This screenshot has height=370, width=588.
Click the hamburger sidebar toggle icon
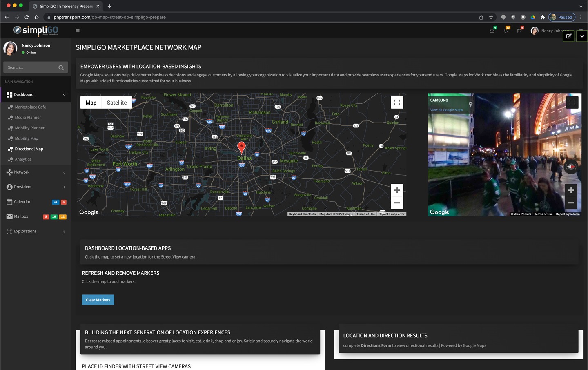(x=78, y=31)
